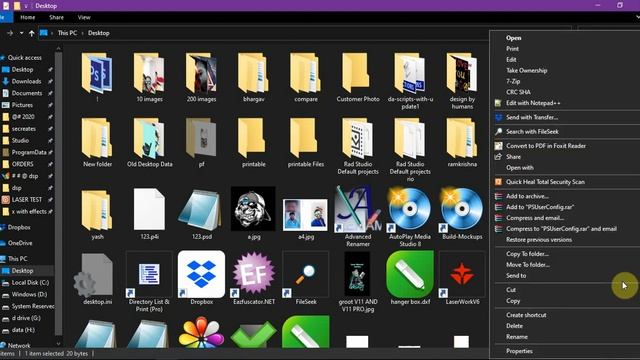Select the FileSeek shortcut
640x360 pixels.
point(306,278)
